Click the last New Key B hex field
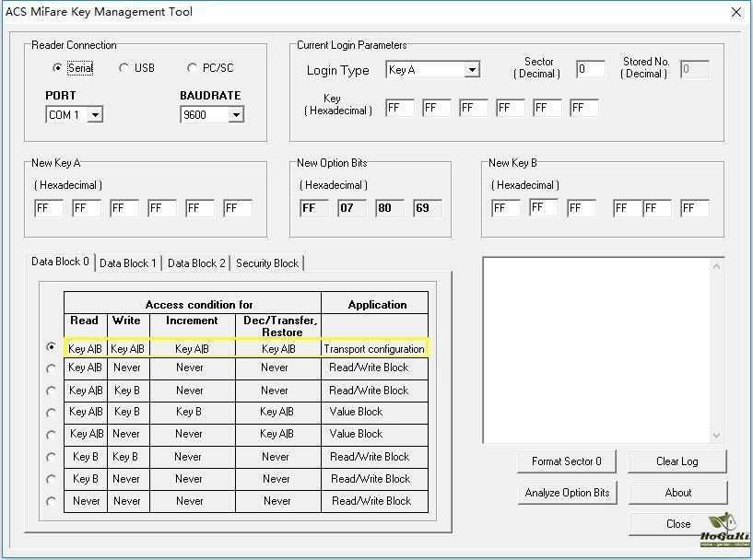The height and width of the screenshot is (560, 753). (694, 208)
